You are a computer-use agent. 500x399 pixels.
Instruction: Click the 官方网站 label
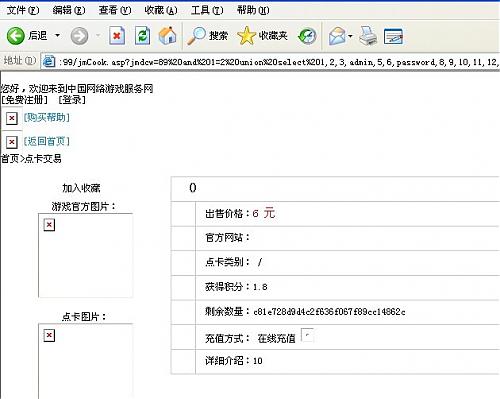tap(227, 238)
